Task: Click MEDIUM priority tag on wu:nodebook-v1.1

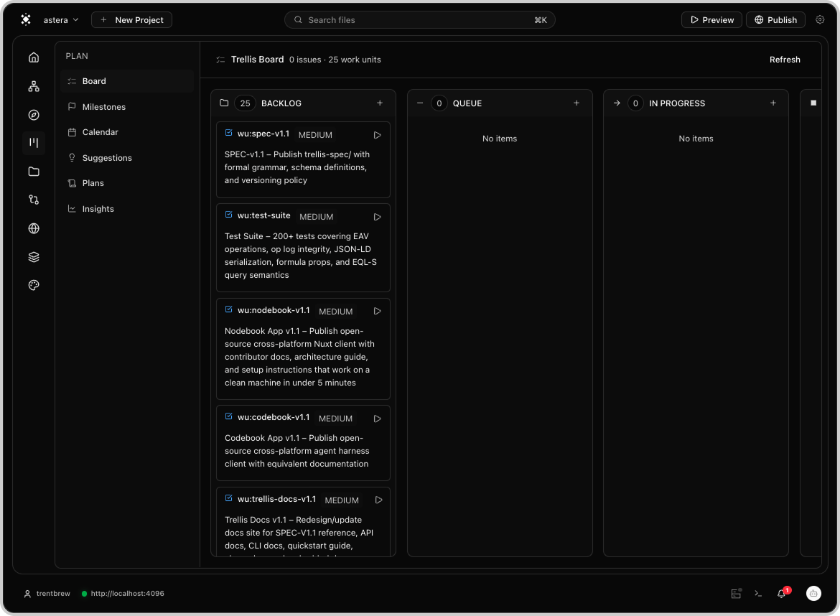Action: coord(335,312)
